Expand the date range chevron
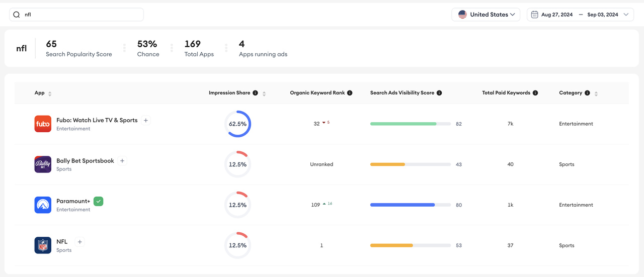Viewport: 644px width, 277px height. point(626,15)
